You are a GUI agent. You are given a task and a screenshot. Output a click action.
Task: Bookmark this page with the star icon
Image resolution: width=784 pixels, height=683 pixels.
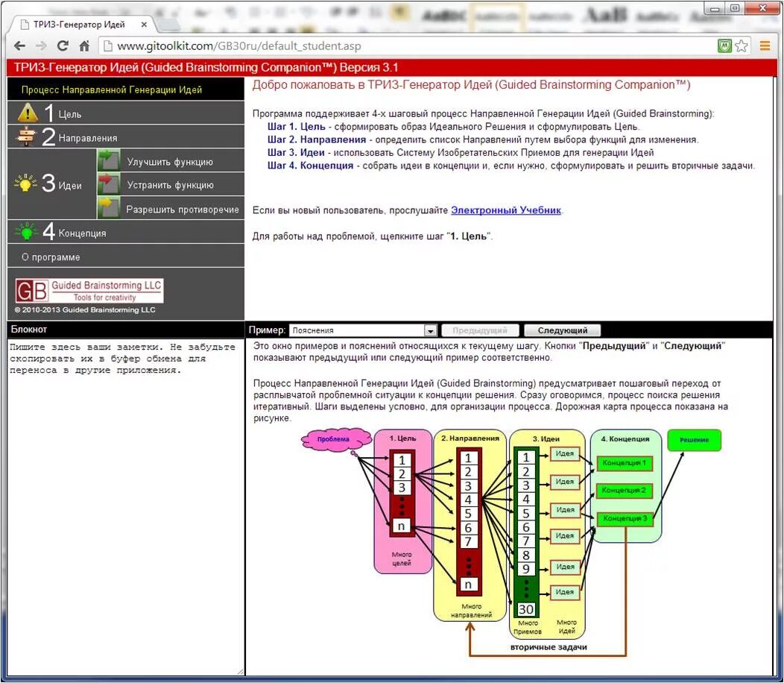[742, 46]
